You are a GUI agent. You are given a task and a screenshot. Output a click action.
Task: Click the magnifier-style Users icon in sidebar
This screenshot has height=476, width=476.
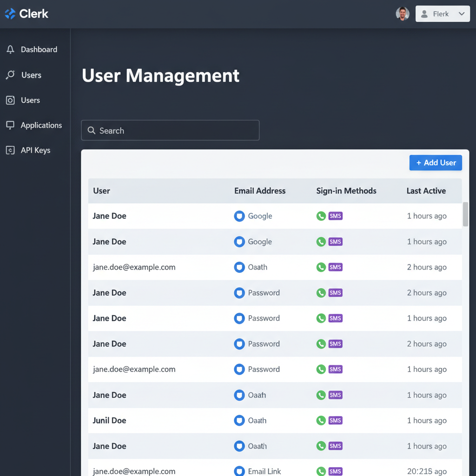click(x=10, y=75)
